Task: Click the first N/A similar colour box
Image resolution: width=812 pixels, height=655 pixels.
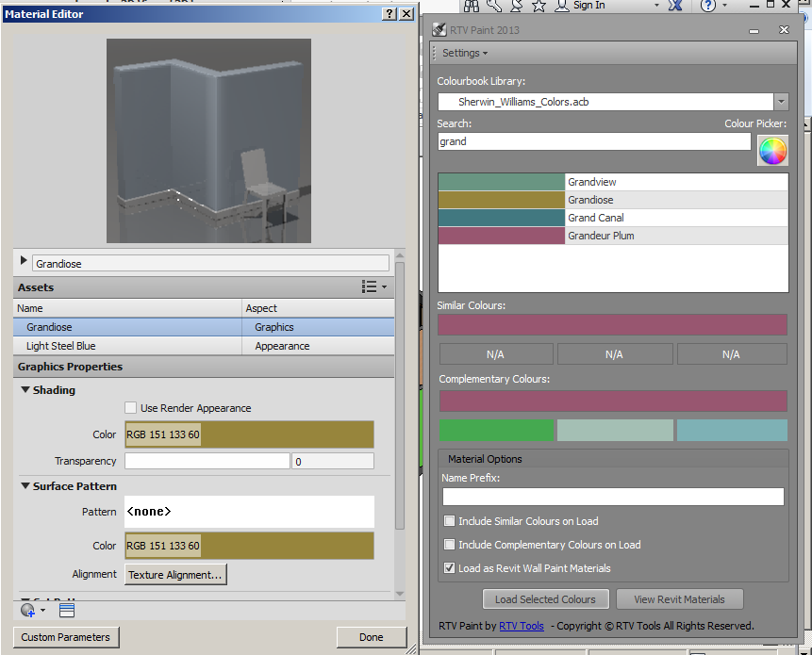Action: point(496,354)
